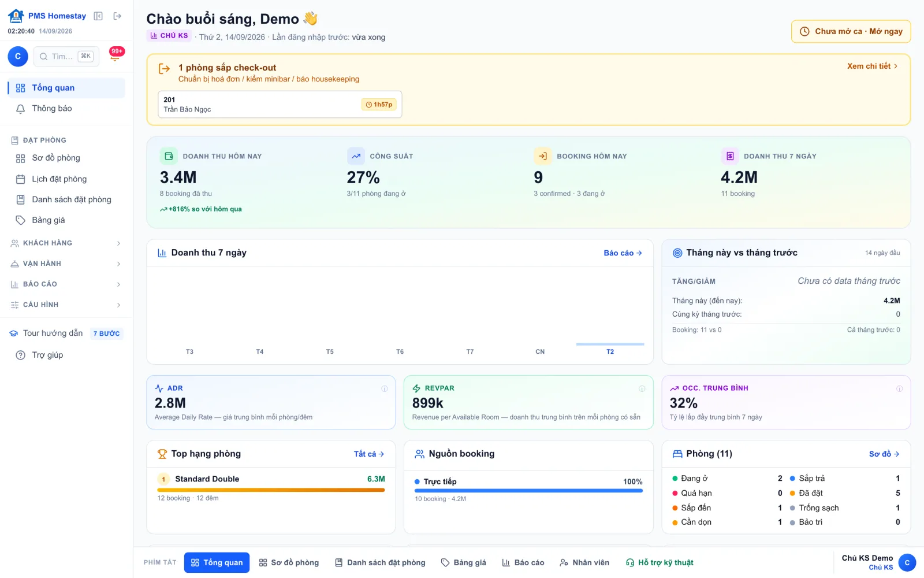Click the search field in sidebar

[66, 56]
